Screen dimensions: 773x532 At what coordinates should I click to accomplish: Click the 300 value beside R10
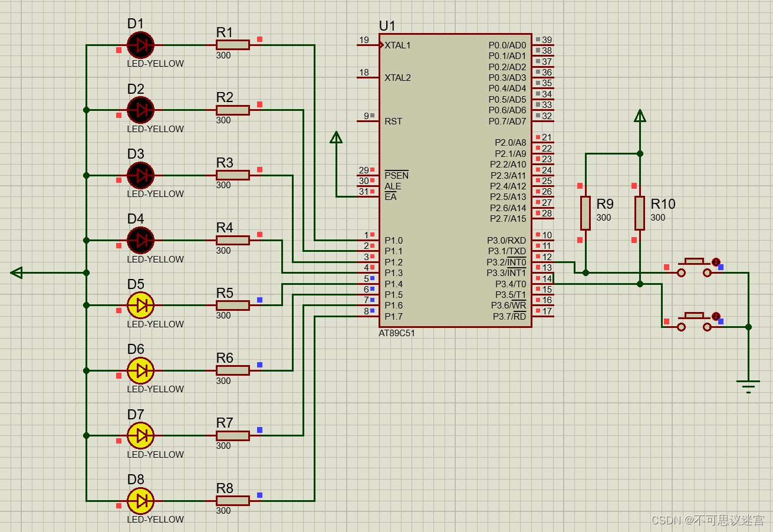(x=658, y=218)
